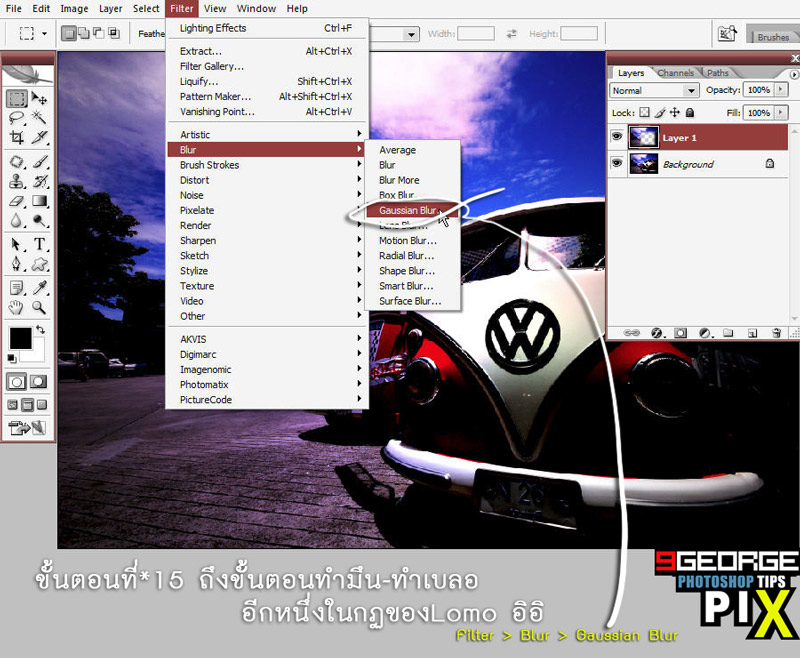This screenshot has width=800, height=658.
Task: Open the layer style (fx) menu
Action: [x=657, y=333]
